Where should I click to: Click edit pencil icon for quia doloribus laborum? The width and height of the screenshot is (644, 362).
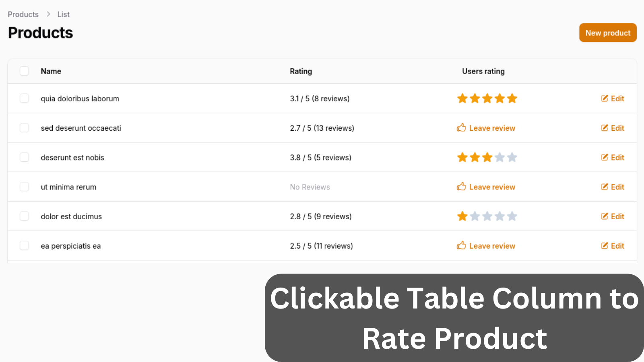click(x=605, y=99)
